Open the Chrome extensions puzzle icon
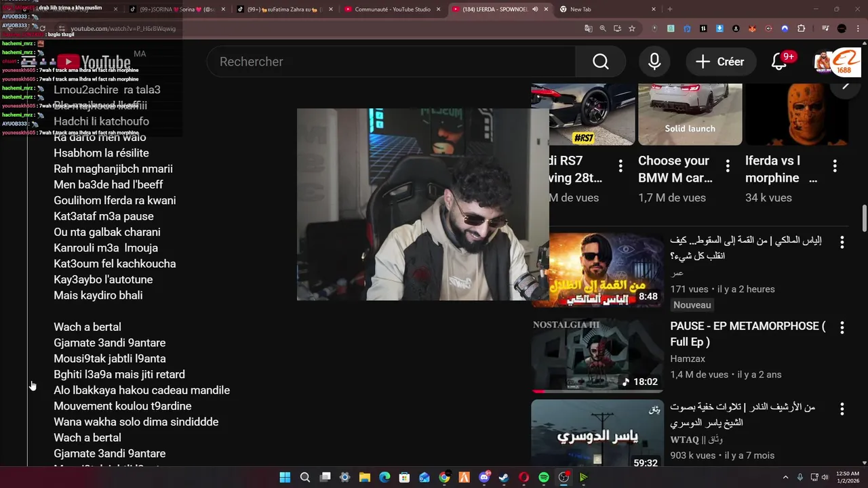The height and width of the screenshot is (488, 868). tap(801, 28)
